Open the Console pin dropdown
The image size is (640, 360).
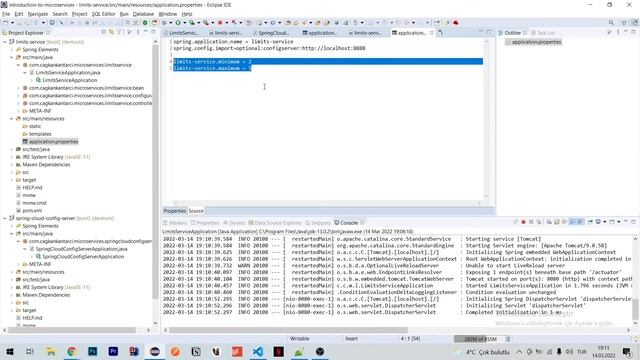(x=604, y=222)
